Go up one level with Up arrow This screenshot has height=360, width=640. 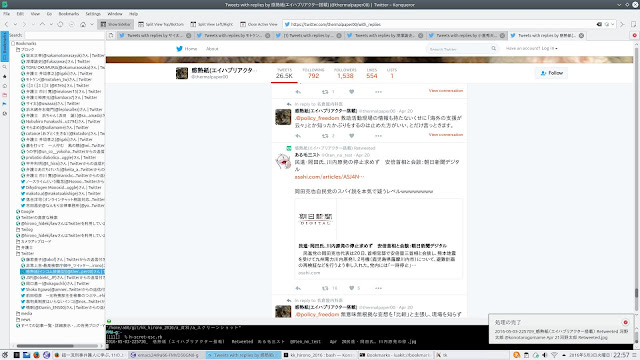pyautogui.click(x=42, y=24)
